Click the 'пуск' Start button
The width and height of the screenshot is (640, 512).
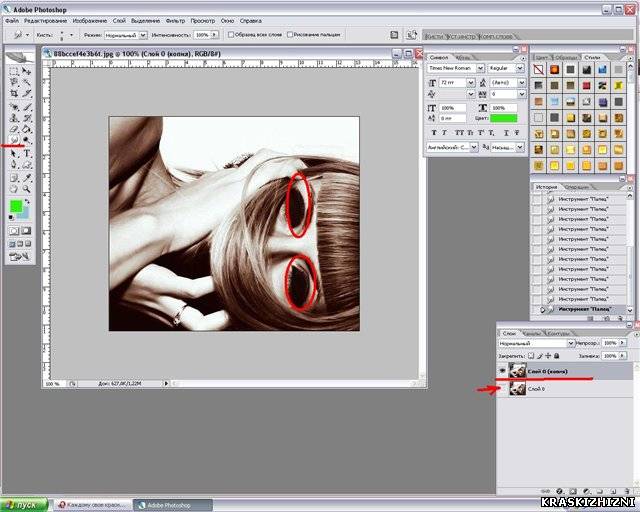[24, 505]
